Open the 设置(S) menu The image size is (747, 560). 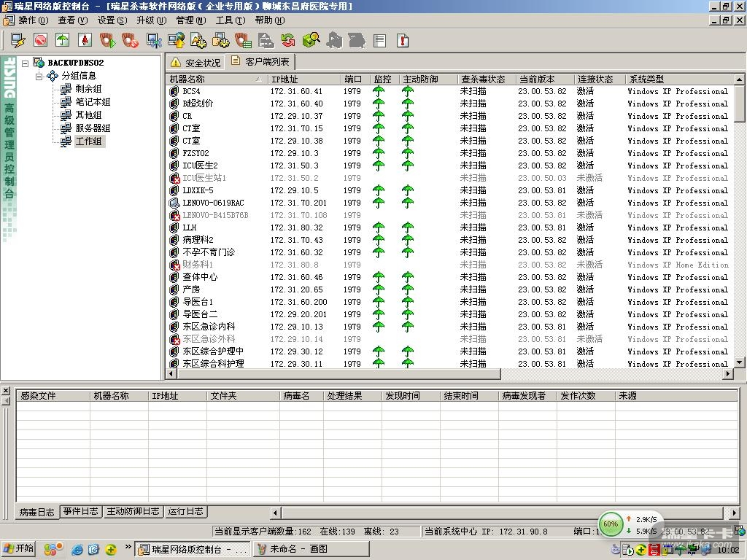tap(112, 20)
